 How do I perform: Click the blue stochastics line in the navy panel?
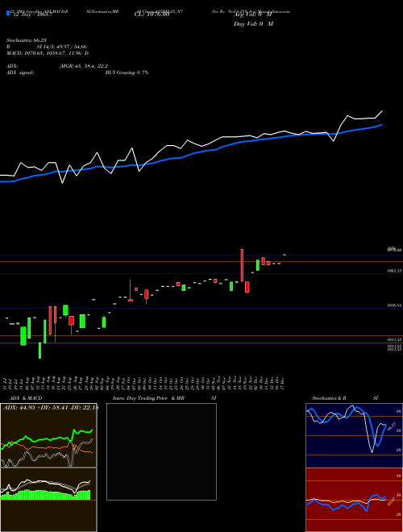tap(346, 427)
